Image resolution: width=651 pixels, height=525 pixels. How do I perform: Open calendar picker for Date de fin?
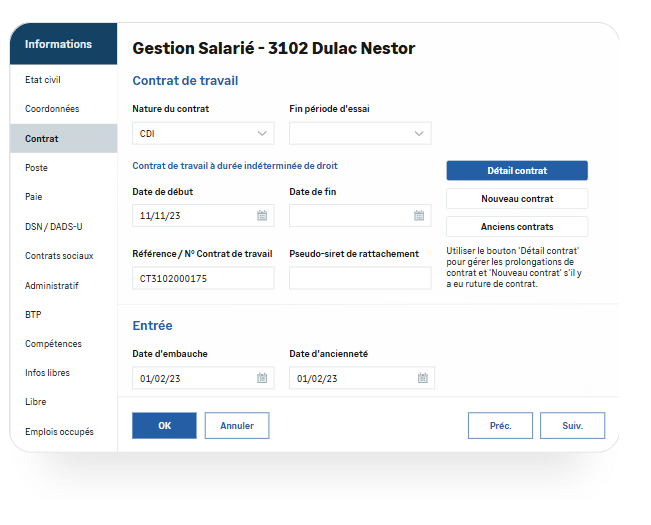[419, 215]
